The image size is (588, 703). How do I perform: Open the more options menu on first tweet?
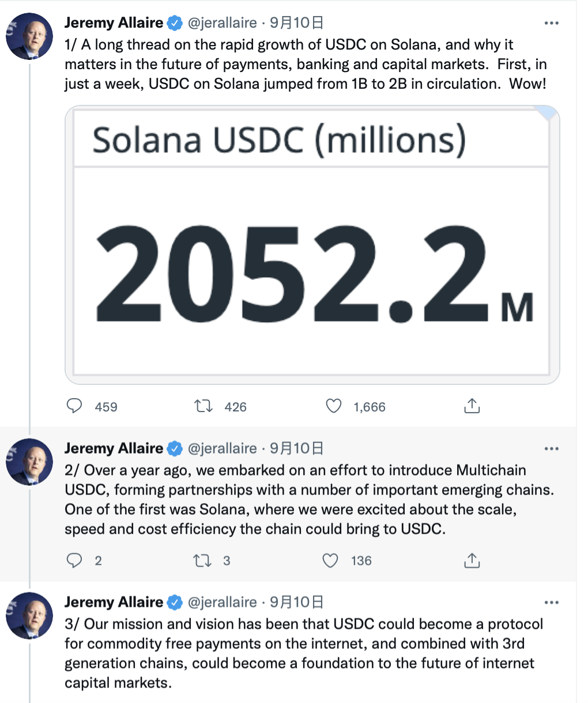click(552, 23)
